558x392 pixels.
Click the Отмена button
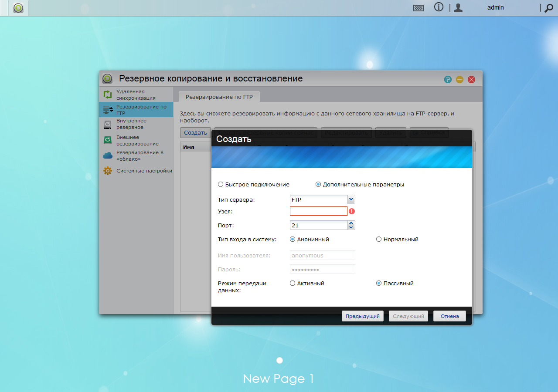449,316
